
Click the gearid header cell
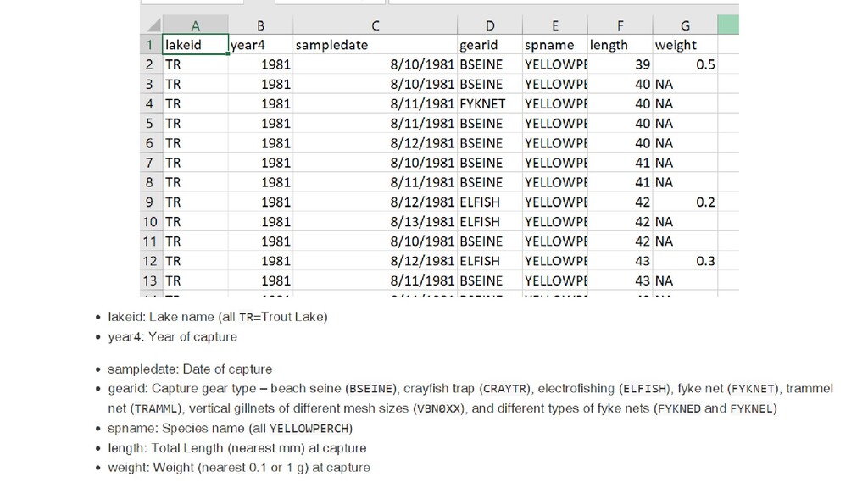click(489, 45)
